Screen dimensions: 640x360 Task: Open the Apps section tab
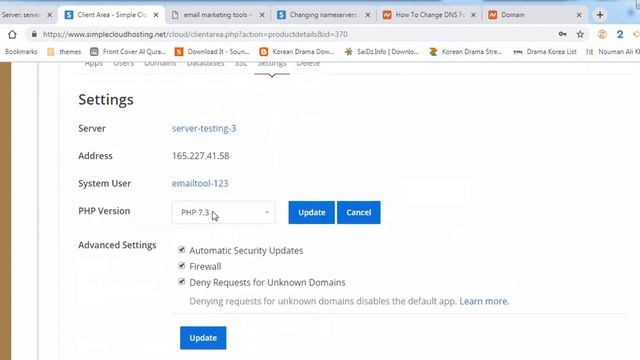[x=93, y=64]
